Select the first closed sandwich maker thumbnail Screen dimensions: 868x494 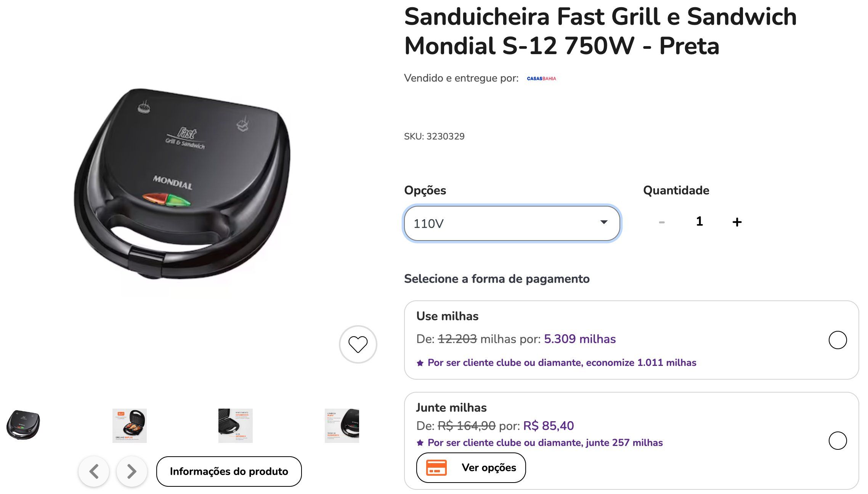23,425
